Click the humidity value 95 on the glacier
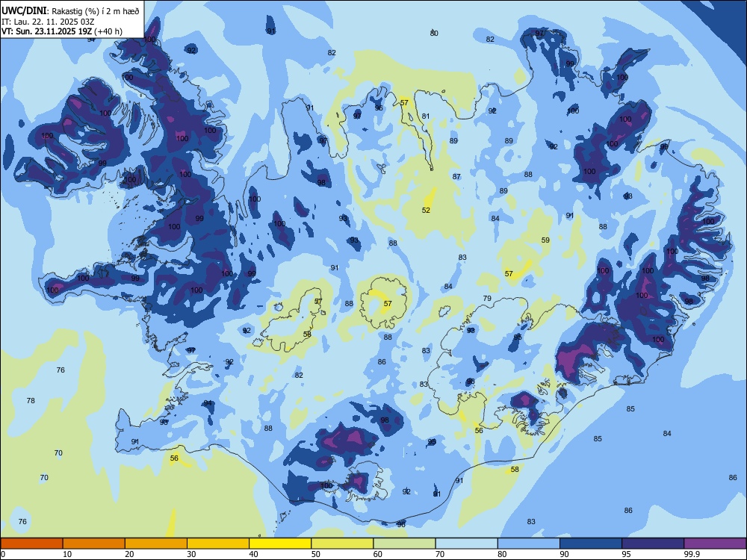 pos(518,337)
